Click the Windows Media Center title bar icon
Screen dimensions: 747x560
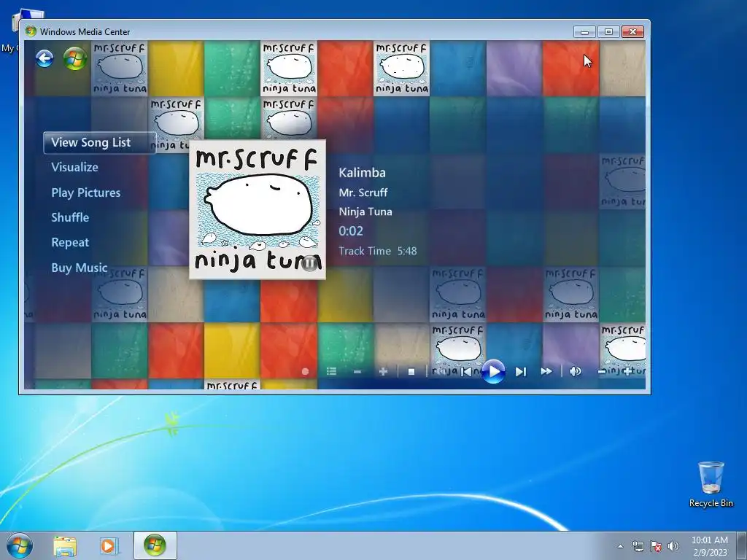[x=31, y=31]
